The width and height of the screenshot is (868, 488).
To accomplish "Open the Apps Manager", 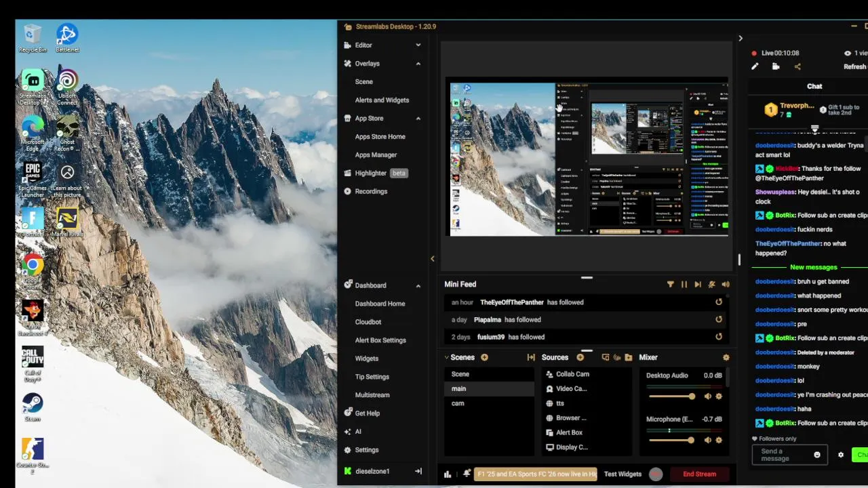I will (376, 155).
